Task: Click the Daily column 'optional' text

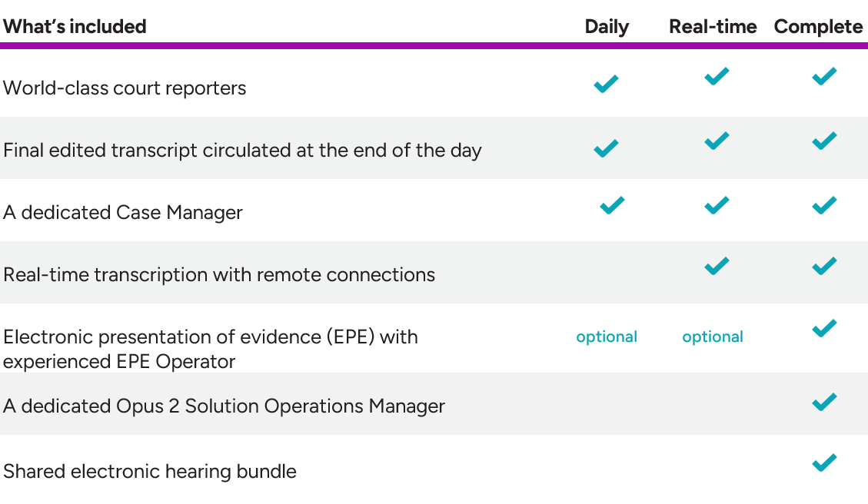Action: 607,337
